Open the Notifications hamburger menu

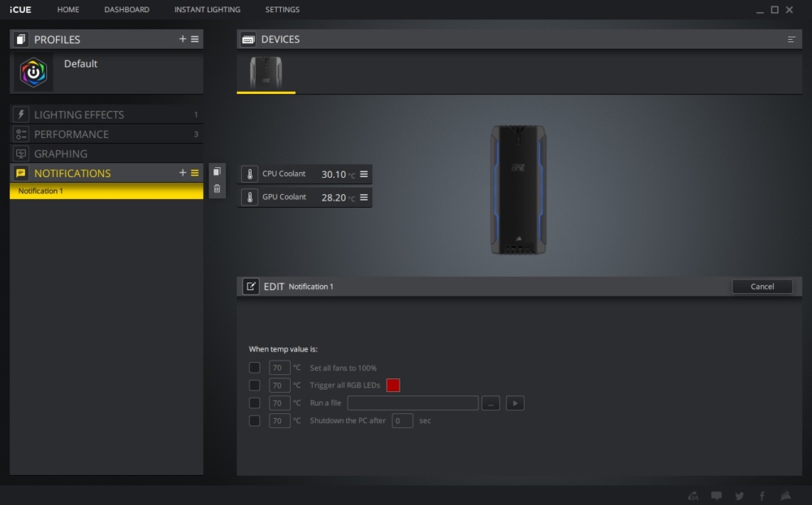point(195,173)
